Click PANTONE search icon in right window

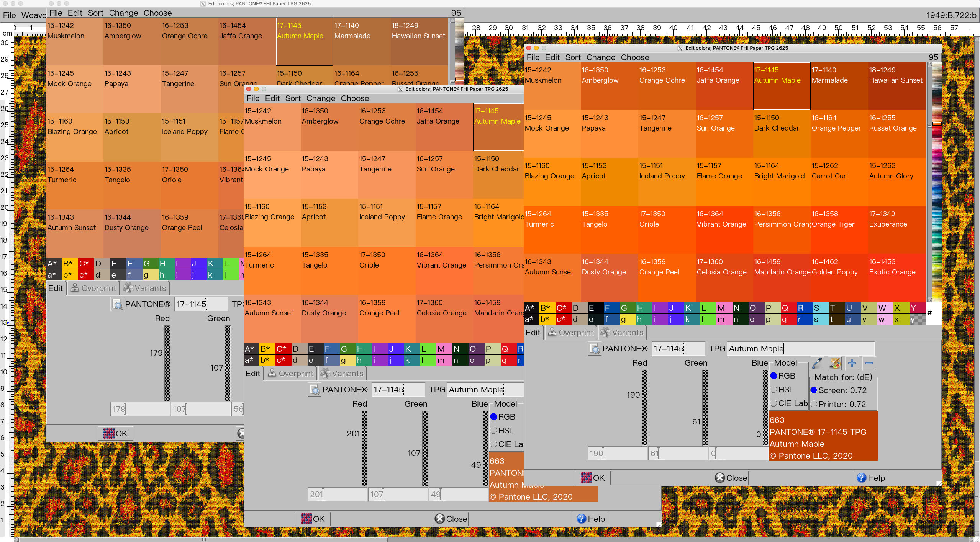click(x=595, y=349)
